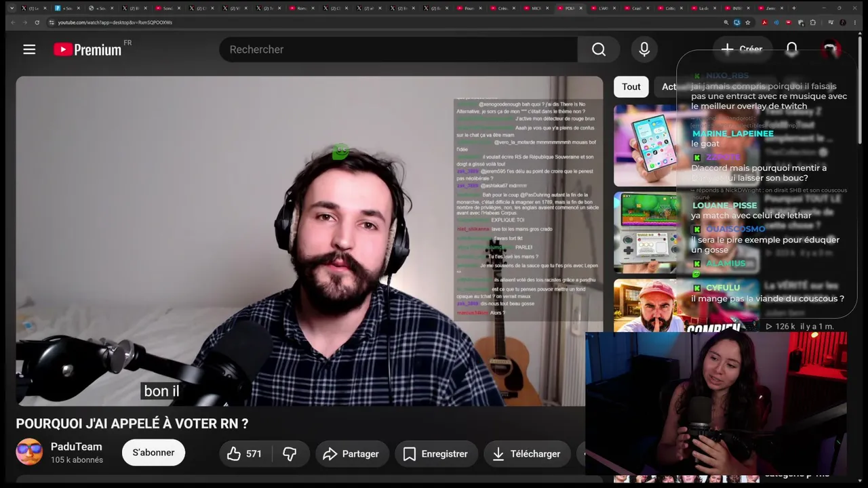Viewport: 868px width, 488px height.
Task: Subscribe using the S'abonner button
Action: (x=153, y=453)
